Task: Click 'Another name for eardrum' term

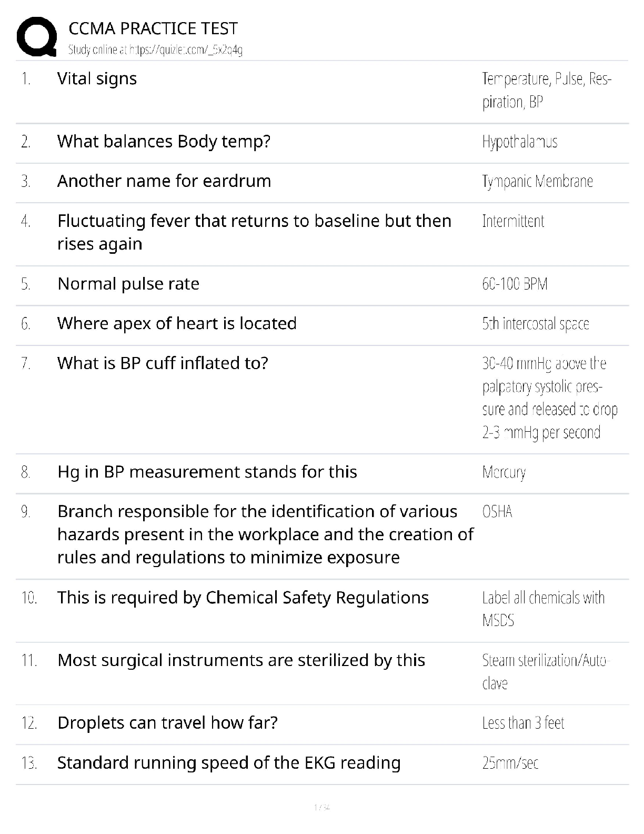Action: 164,181
